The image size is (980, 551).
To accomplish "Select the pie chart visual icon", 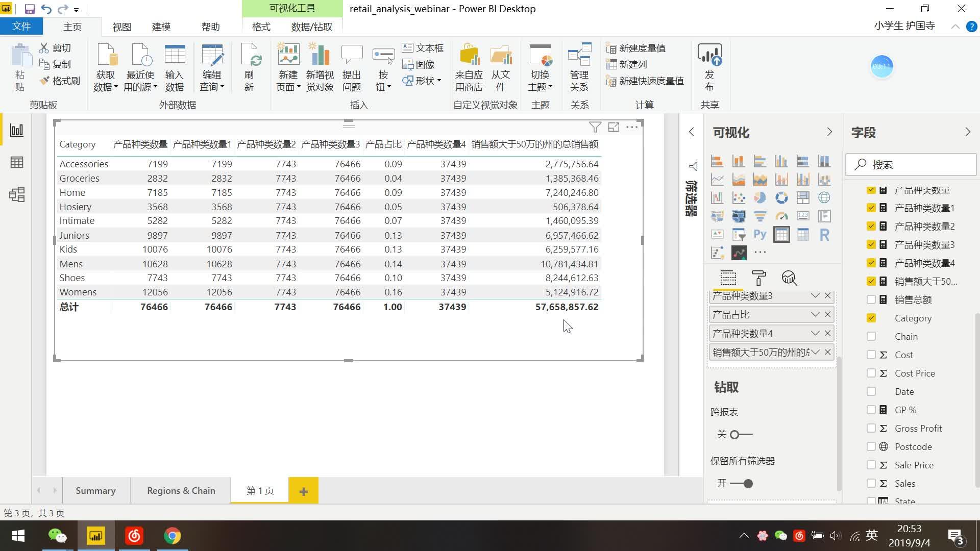I will 760,197.
